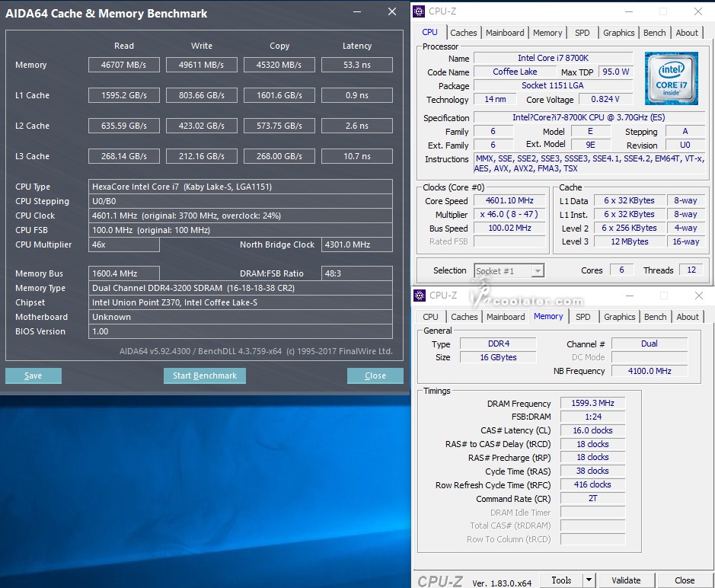The image size is (715, 588).
Task: Minimize the AIDA64 benchmark window
Action: (x=357, y=12)
